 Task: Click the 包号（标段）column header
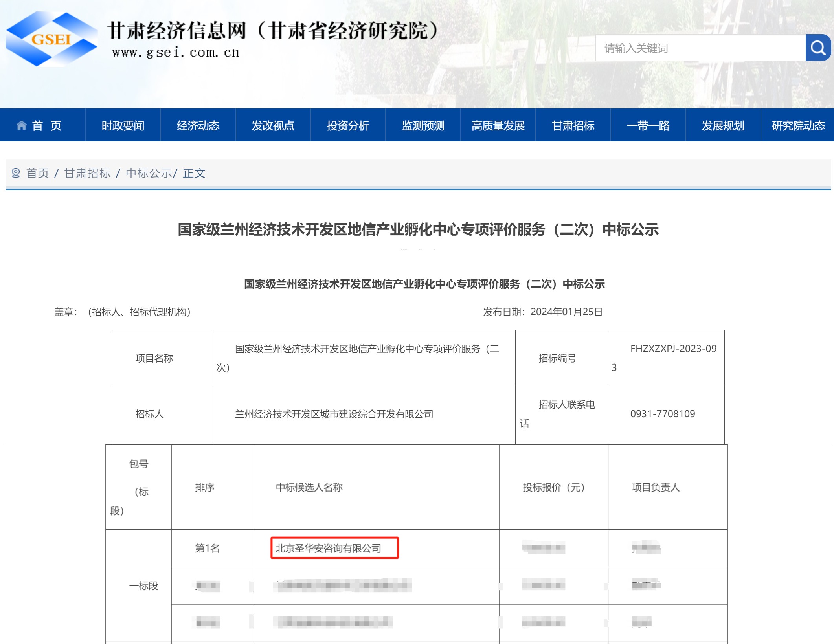138,487
